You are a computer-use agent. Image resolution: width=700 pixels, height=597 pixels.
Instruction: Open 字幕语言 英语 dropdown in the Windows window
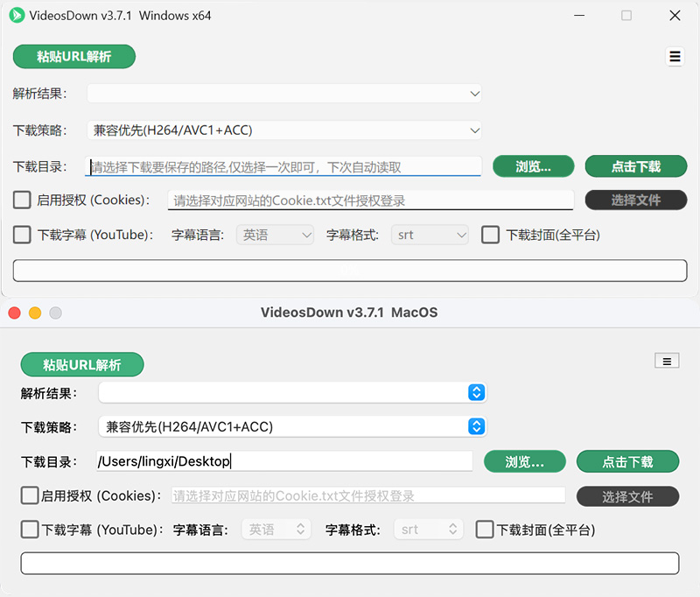pos(275,235)
